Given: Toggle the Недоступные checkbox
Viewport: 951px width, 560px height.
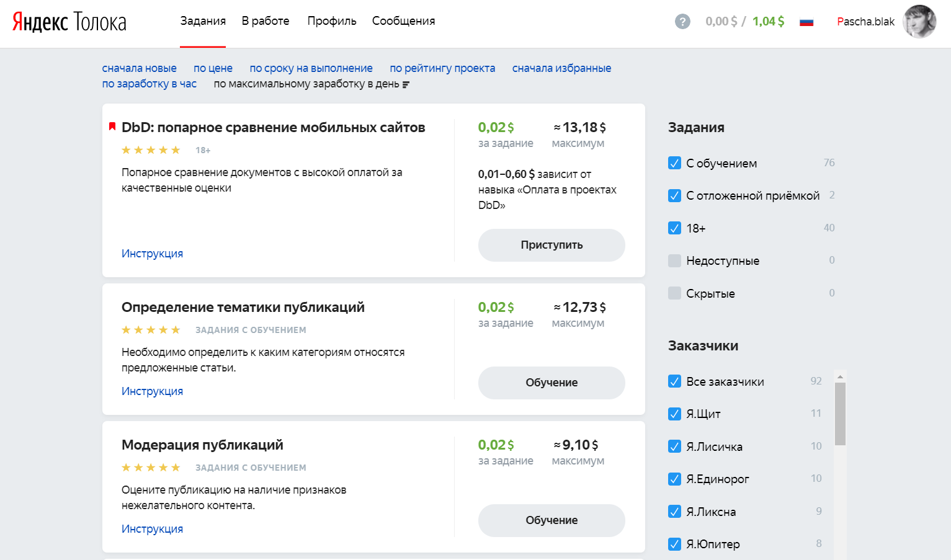Looking at the screenshot, I should click(x=675, y=260).
